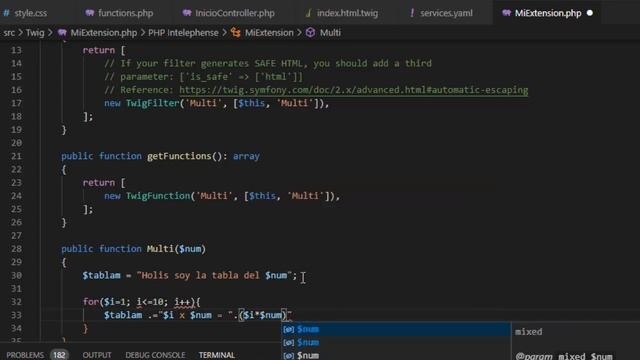The height and width of the screenshot is (360, 640).
Task: Click the 182 problems count badge
Action: pyautogui.click(x=59, y=355)
